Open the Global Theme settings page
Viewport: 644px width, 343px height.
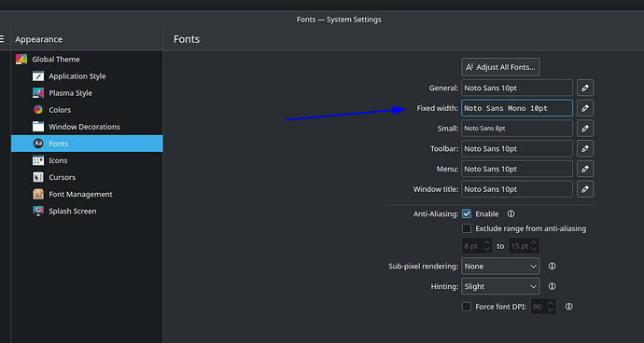pyautogui.click(x=87, y=59)
